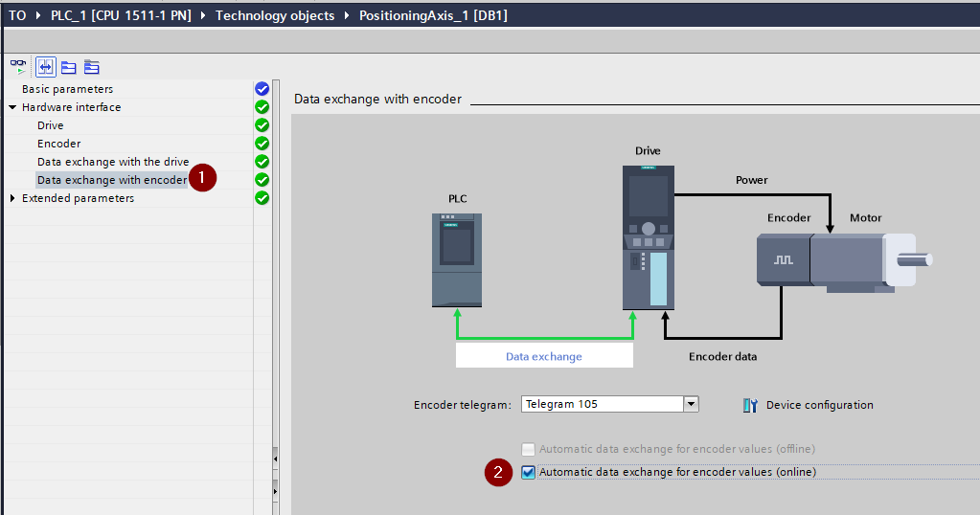The width and height of the screenshot is (980, 515).
Task: Click the green status icon beside Drive
Action: [x=262, y=124]
